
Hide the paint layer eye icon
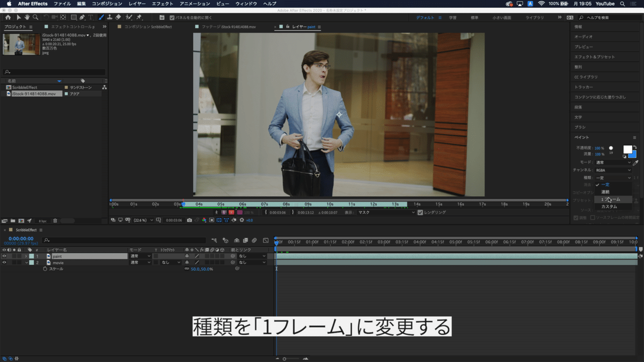coord(4,256)
